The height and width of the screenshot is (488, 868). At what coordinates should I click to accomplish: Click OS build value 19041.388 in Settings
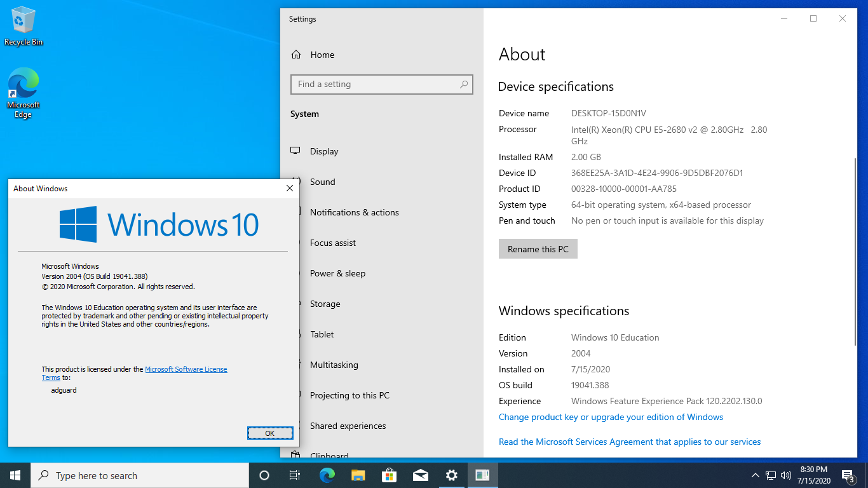pyautogui.click(x=590, y=385)
